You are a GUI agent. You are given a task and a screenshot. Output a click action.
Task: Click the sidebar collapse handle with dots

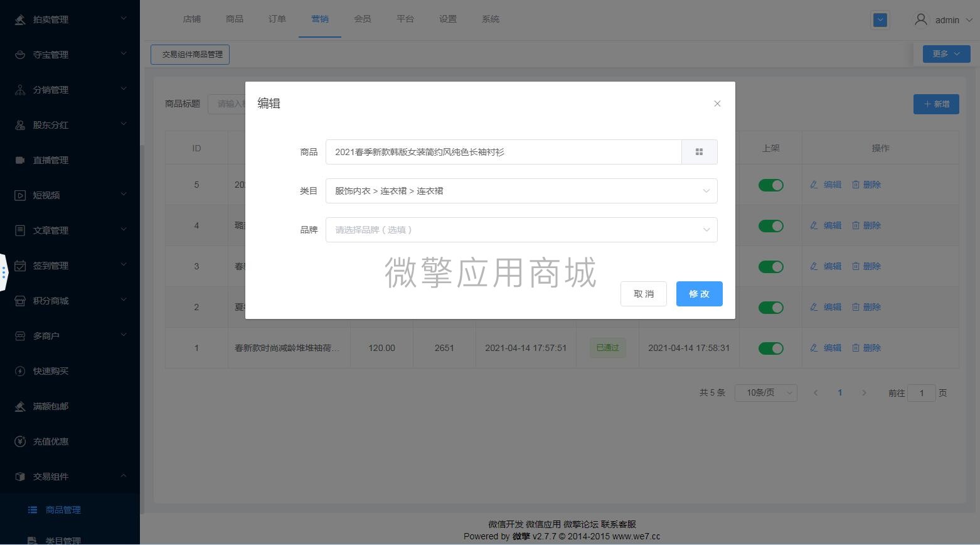coord(4,272)
